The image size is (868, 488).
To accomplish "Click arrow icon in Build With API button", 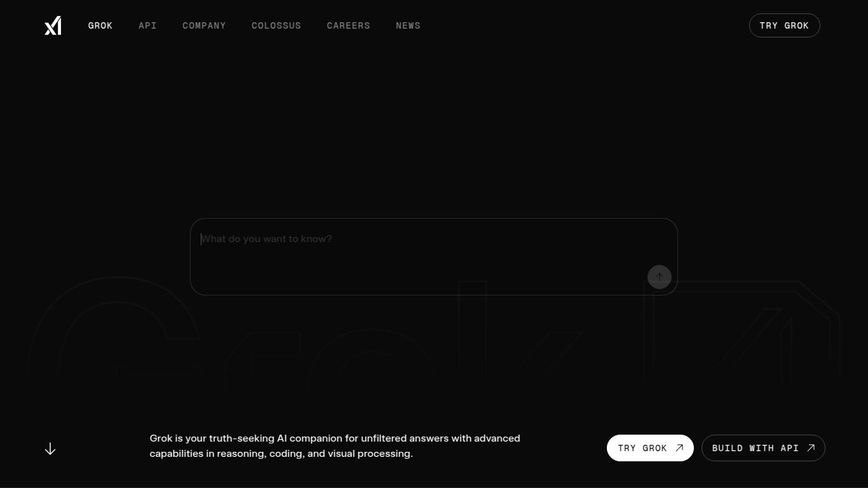I will tap(811, 448).
